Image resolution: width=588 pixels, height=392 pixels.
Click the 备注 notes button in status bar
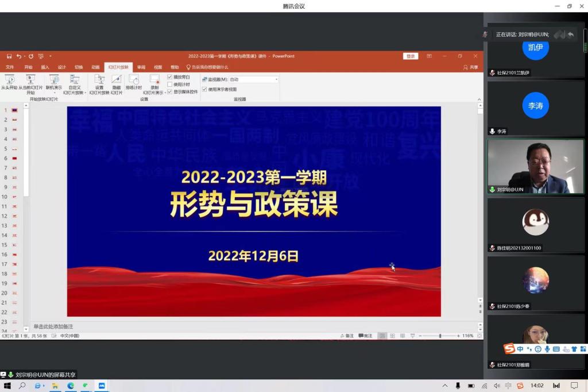(x=347, y=336)
